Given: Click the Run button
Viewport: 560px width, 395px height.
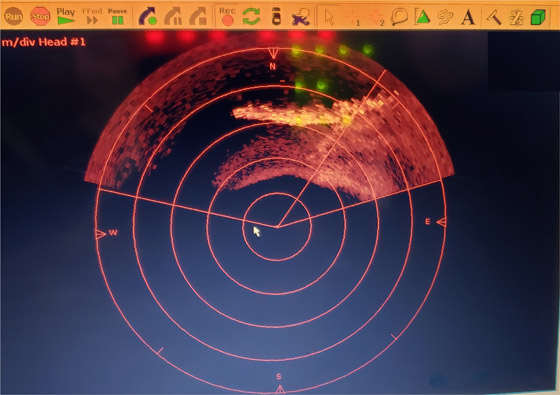Looking at the screenshot, I should [x=14, y=16].
